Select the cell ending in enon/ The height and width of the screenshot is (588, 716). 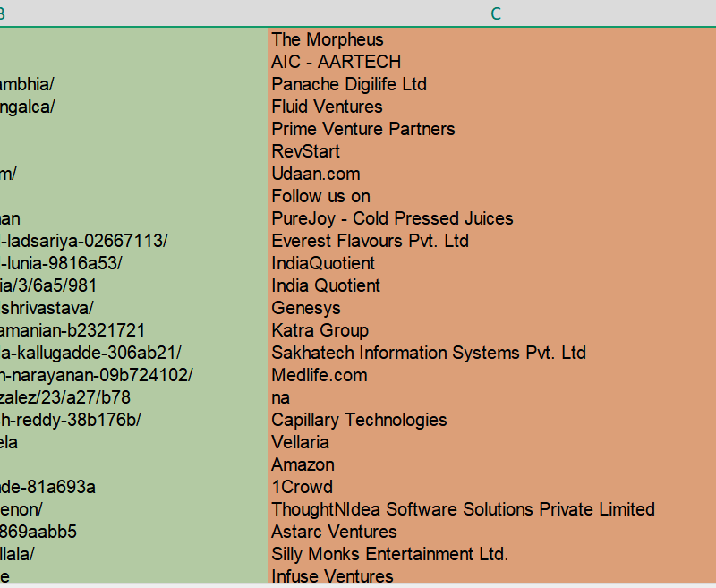point(133,509)
